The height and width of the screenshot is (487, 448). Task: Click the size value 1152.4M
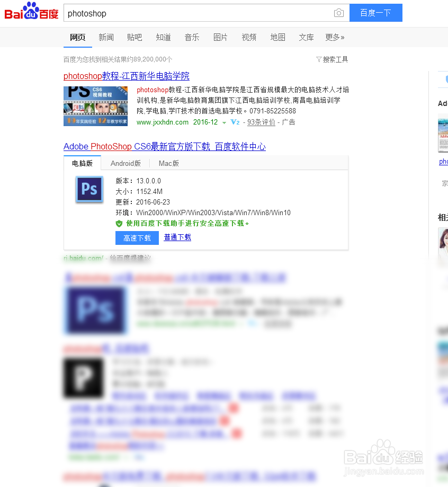click(149, 192)
